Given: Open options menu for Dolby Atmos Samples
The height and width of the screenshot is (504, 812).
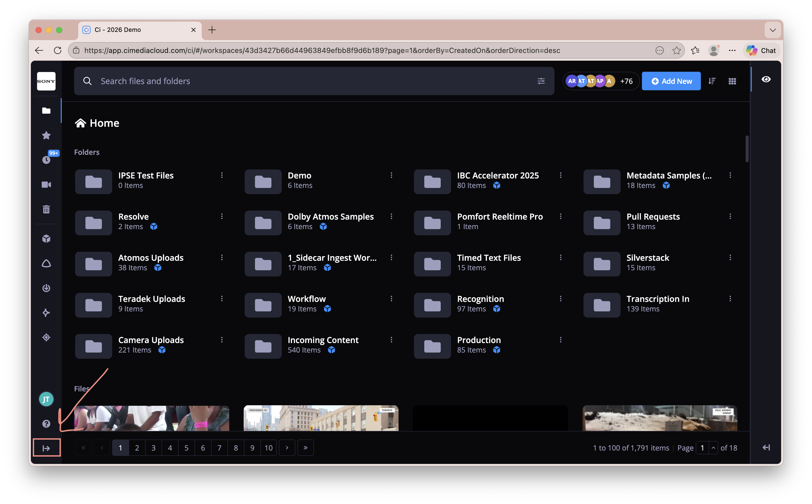Looking at the screenshot, I should coord(391,217).
